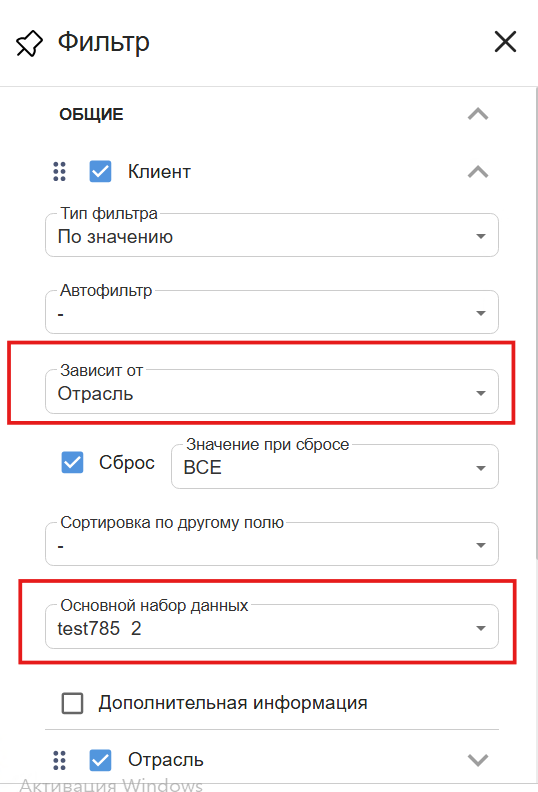
Task: Uncheck the Отрасль checkbox
Action: 100,760
